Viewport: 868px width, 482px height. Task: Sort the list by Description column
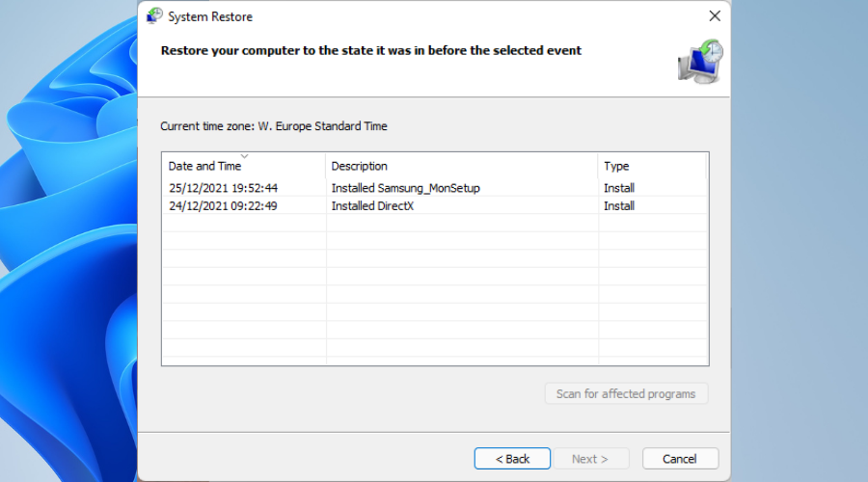coord(359,166)
